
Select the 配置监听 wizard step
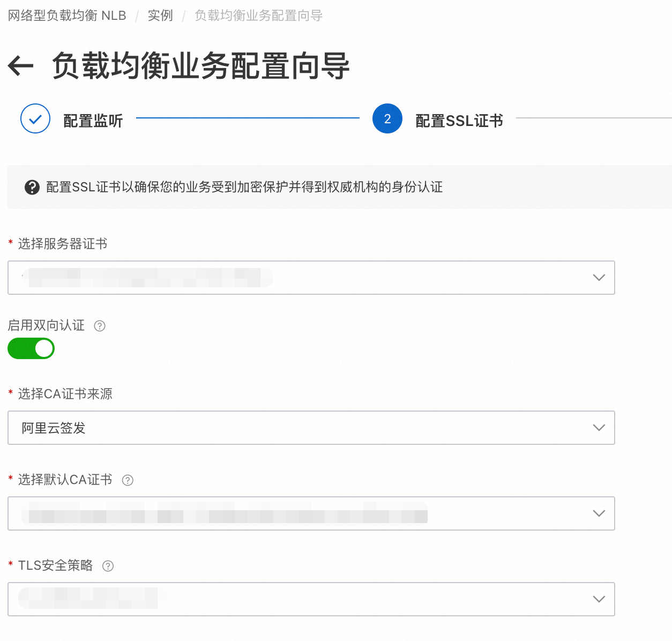pyautogui.click(x=93, y=121)
